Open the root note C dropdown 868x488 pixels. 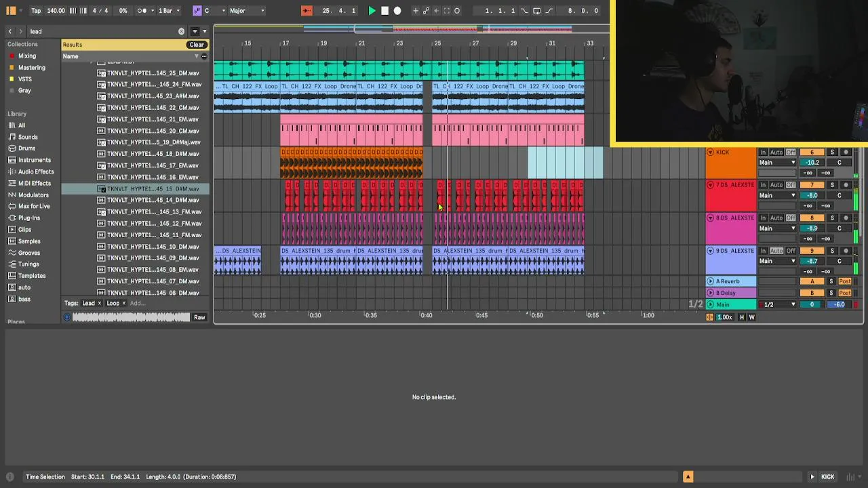(x=214, y=11)
